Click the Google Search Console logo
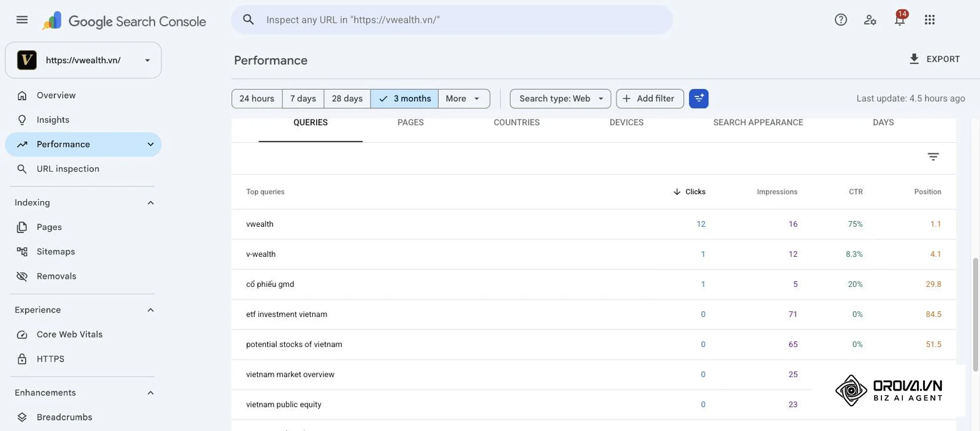Image resolution: width=980 pixels, height=431 pixels. pyautogui.click(x=124, y=21)
